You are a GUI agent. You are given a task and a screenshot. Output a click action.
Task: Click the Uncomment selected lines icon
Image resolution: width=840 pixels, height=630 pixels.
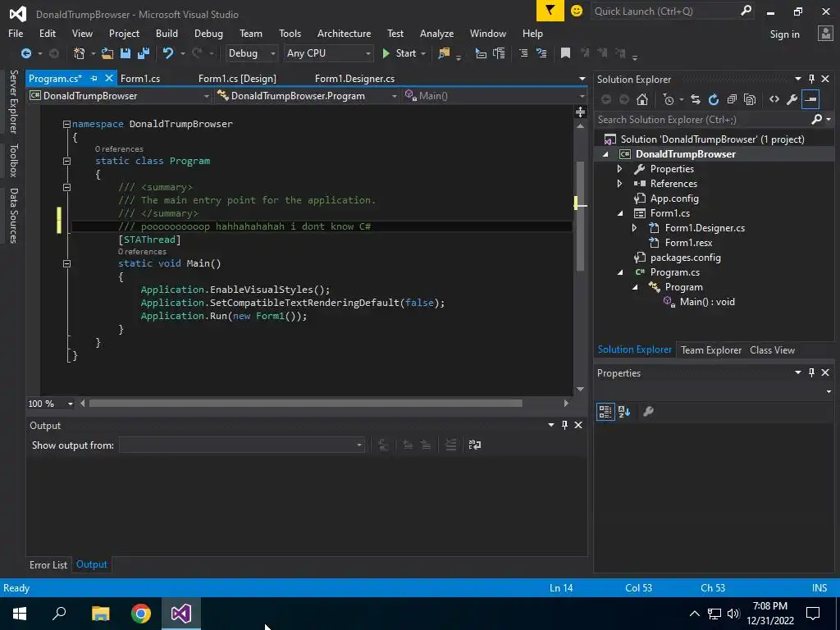pos(541,53)
